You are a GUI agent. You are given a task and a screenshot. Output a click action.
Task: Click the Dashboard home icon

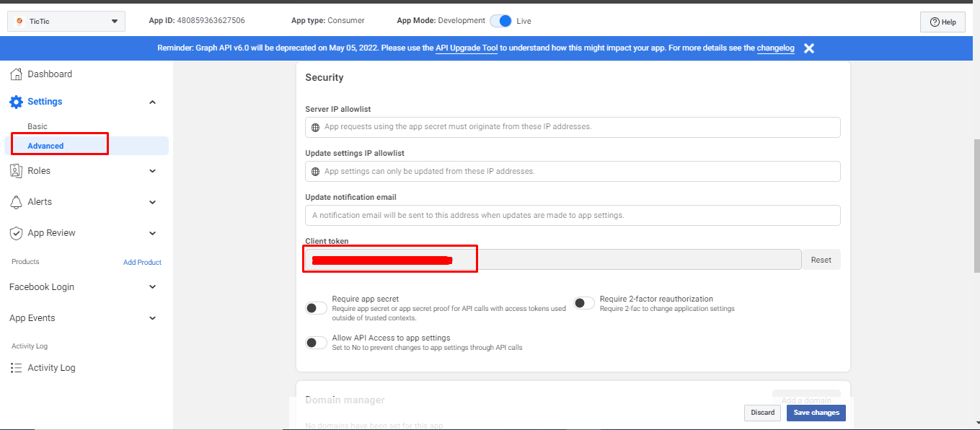[16, 74]
